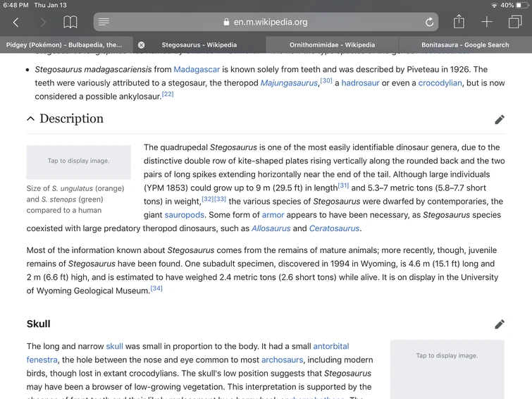
Task: Follow the sauropods link
Action: pos(184,215)
